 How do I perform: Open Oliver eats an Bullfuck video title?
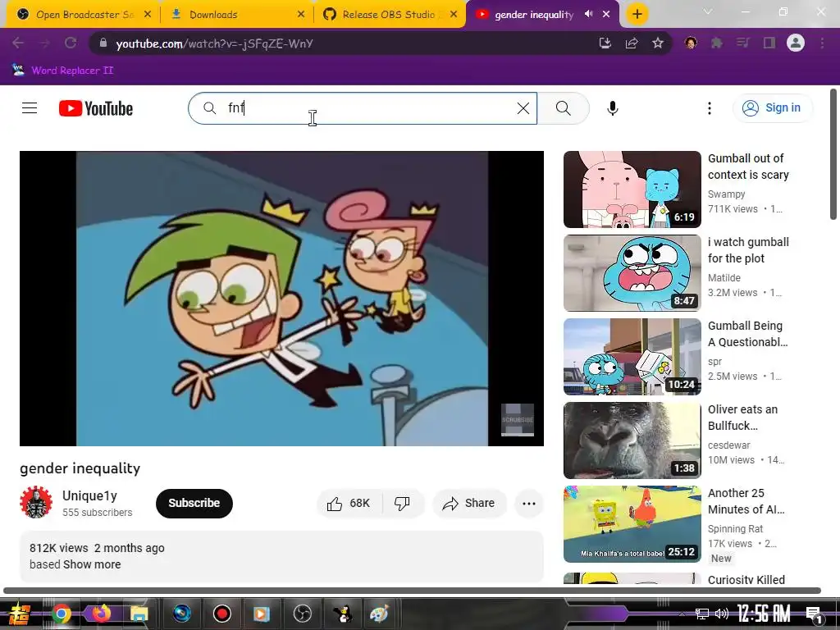tap(742, 418)
